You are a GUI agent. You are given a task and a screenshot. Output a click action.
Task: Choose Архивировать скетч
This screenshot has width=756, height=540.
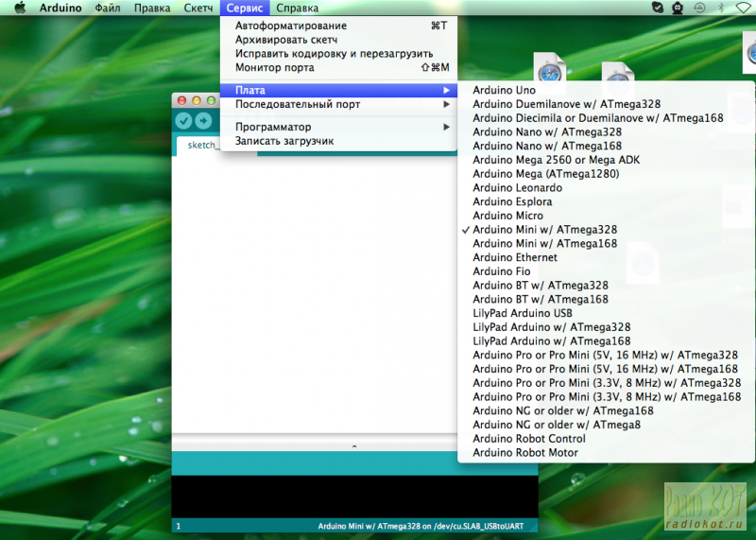338,40
